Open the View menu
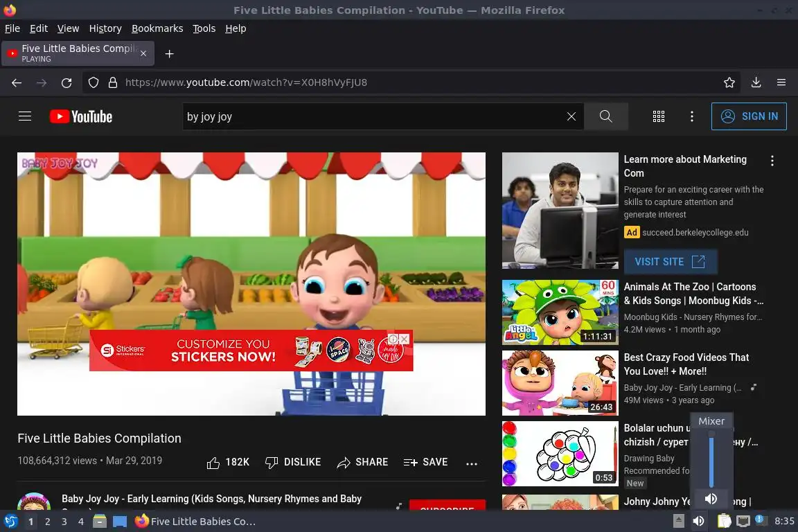The height and width of the screenshot is (532, 798). [68, 28]
